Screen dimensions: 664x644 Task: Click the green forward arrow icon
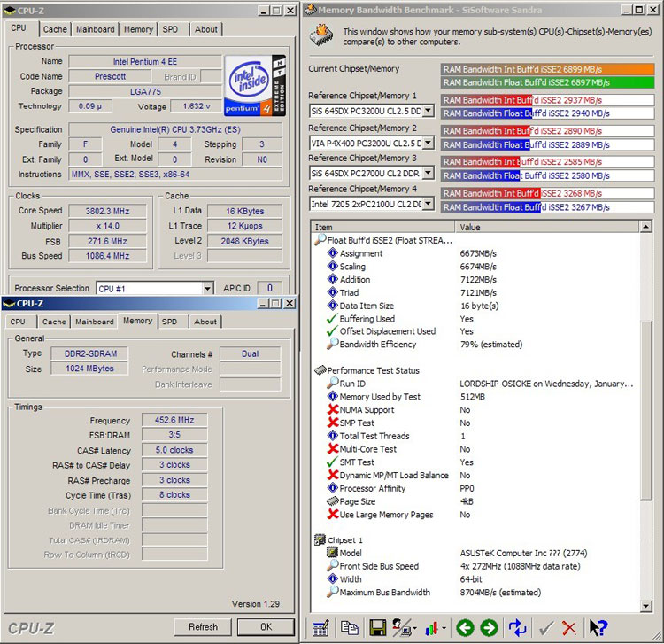(489, 628)
